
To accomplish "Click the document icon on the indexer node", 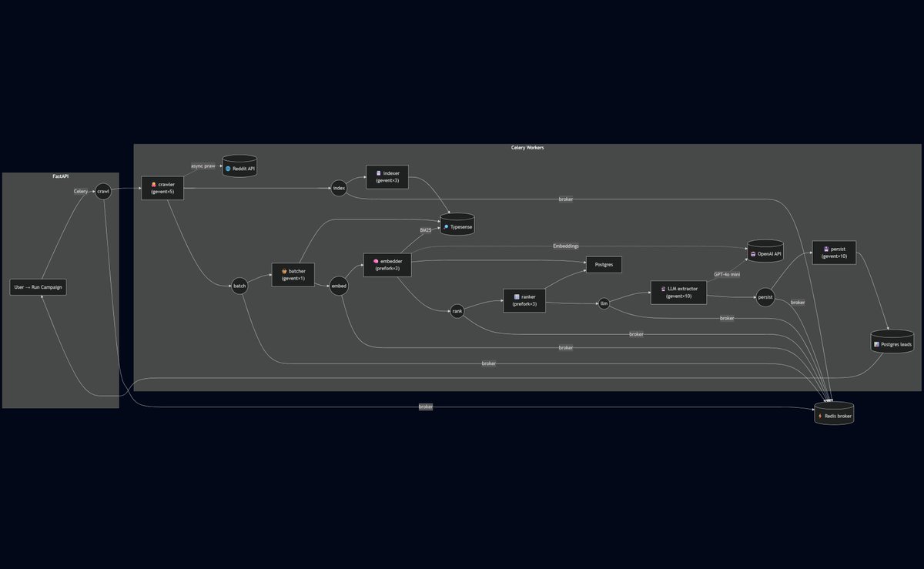I will [378, 173].
